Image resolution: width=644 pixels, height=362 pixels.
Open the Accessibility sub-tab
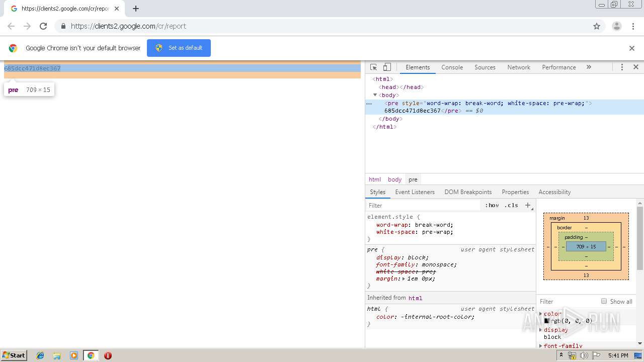click(x=554, y=192)
